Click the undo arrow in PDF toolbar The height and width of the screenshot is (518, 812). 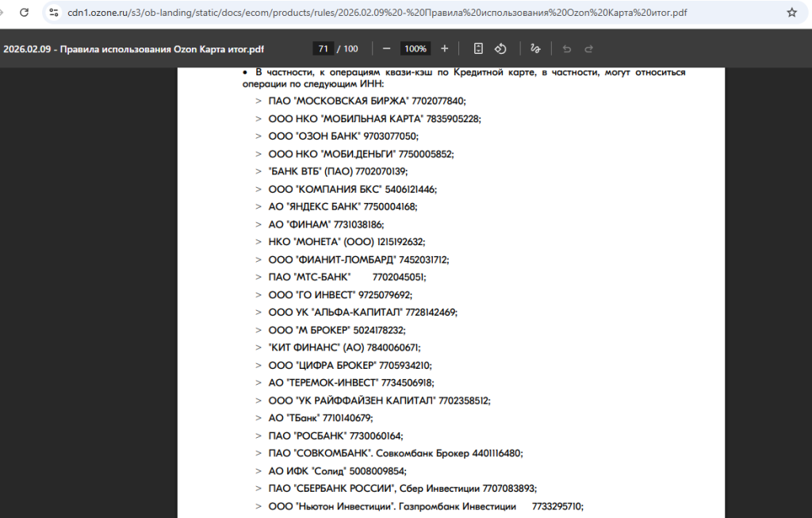566,48
